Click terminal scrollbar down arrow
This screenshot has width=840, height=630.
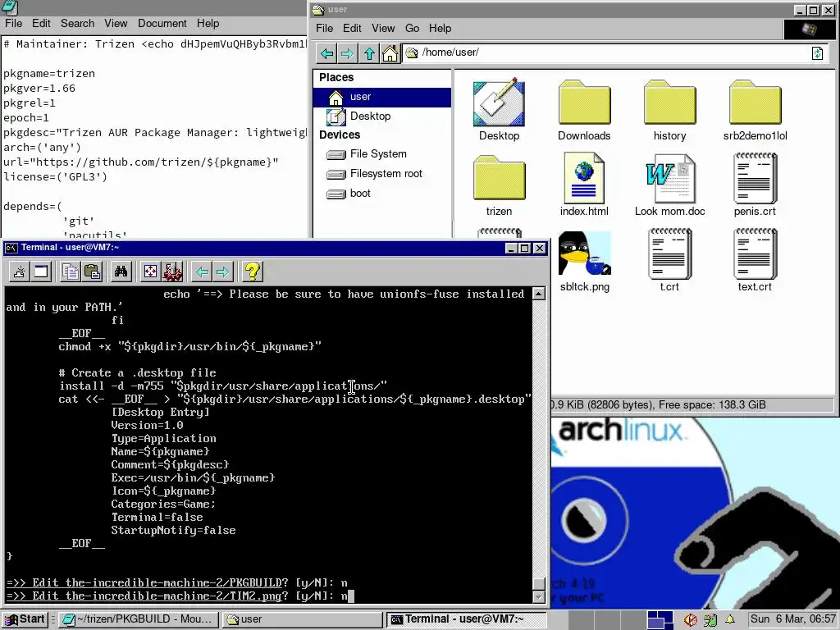click(539, 596)
